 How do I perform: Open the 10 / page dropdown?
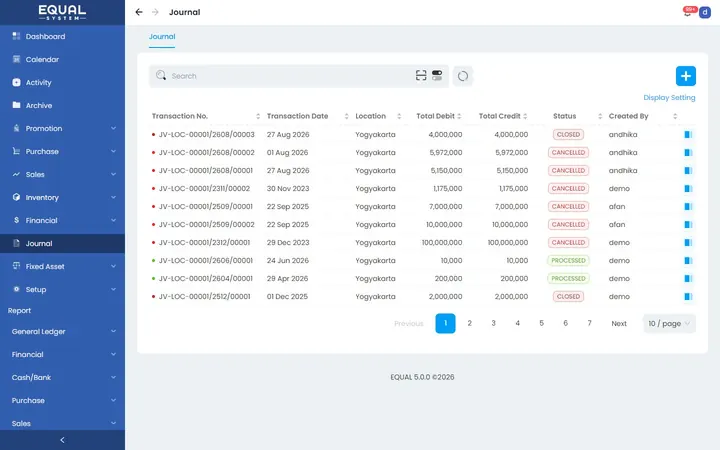click(x=669, y=323)
